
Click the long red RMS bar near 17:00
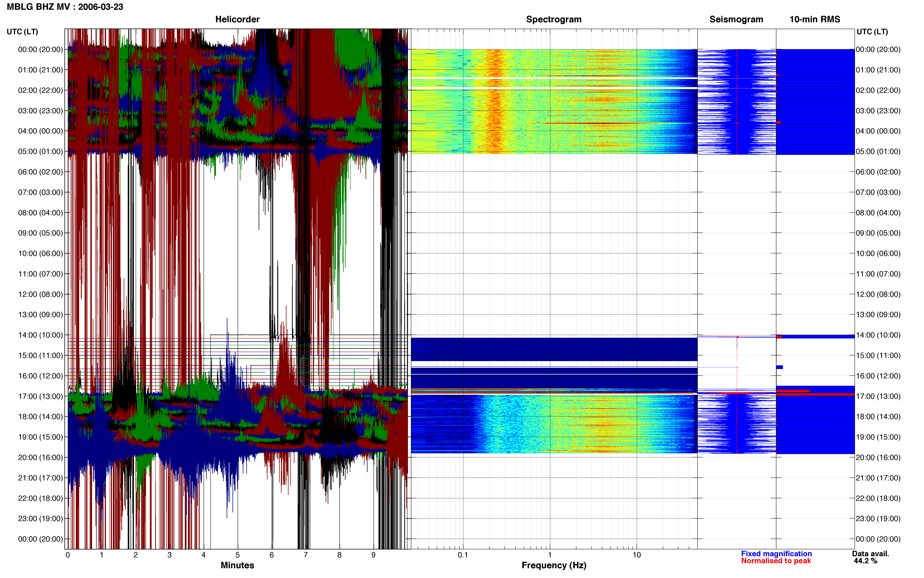[816, 394]
